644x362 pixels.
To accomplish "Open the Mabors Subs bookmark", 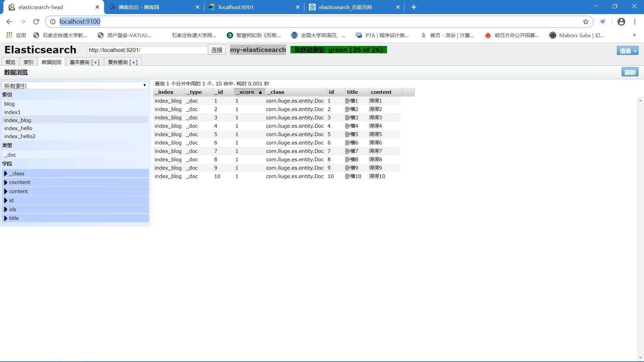I will tap(577, 35).
